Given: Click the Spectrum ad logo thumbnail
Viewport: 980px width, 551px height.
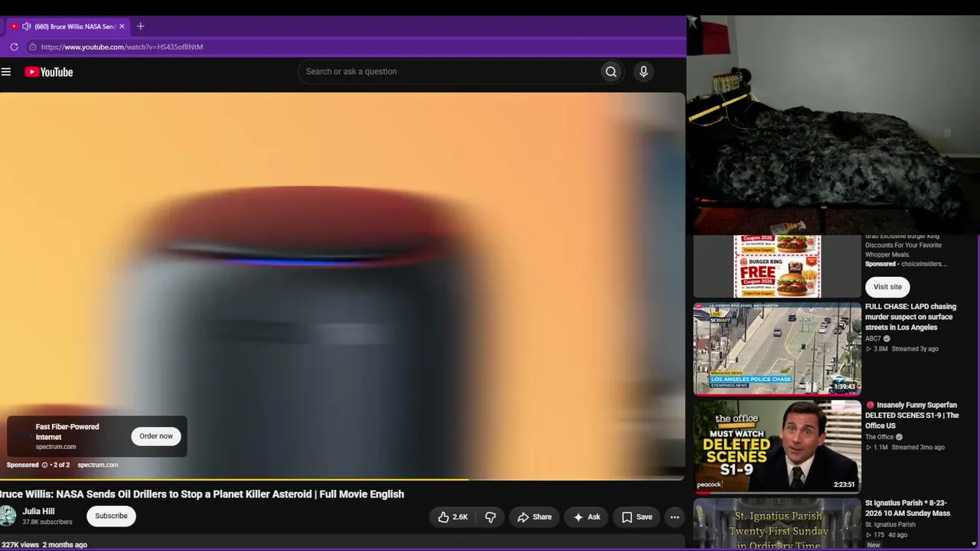Looking at the screenshot, I should [21, 436].
